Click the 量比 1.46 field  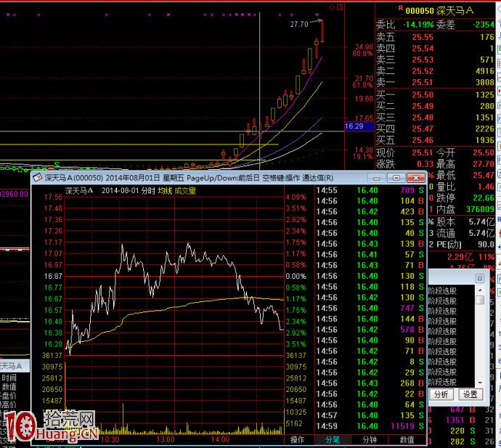[x=465, y=187]
